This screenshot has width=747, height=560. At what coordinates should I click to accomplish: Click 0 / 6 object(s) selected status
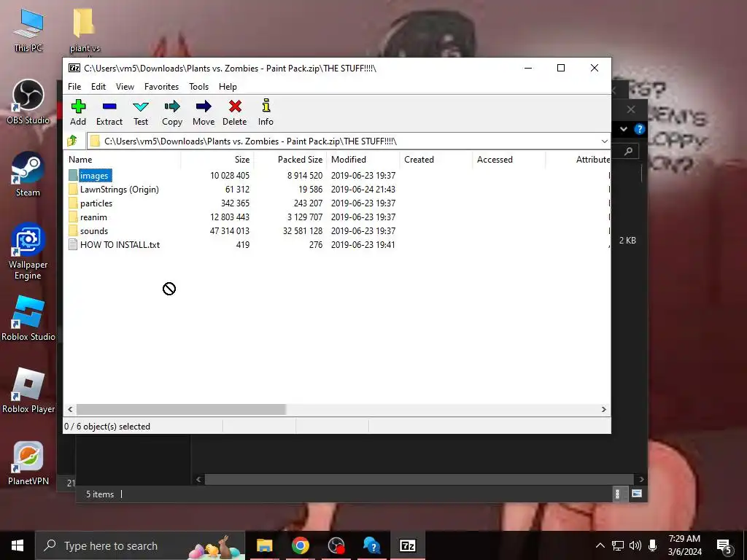[x=107, y=427]
